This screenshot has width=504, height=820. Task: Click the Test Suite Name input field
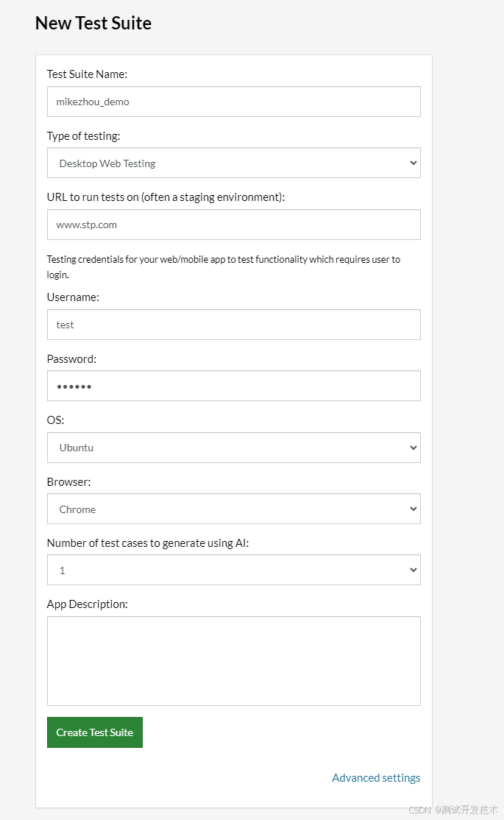tap(234, 102)
